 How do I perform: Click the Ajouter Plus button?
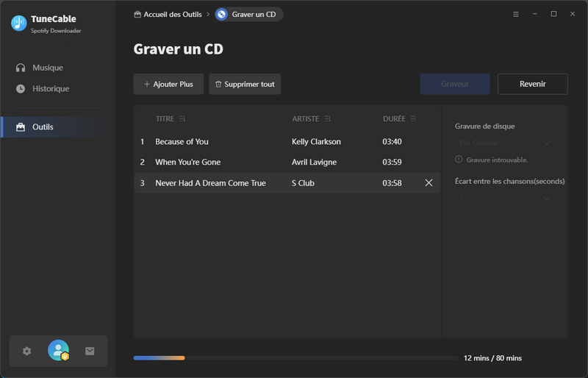168,84
